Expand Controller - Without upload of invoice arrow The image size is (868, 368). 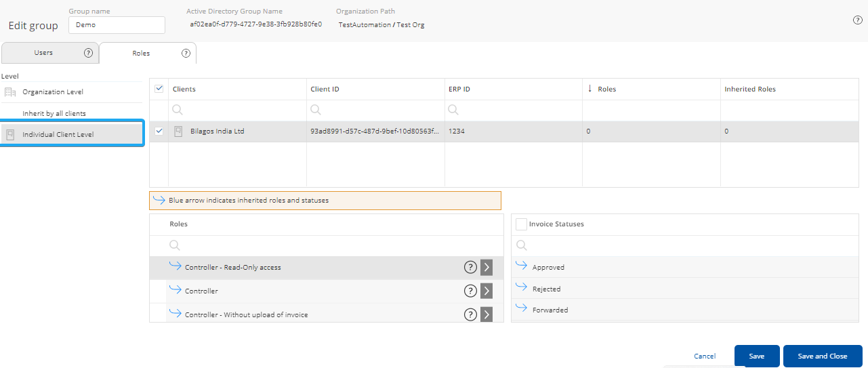click(487, 314)
